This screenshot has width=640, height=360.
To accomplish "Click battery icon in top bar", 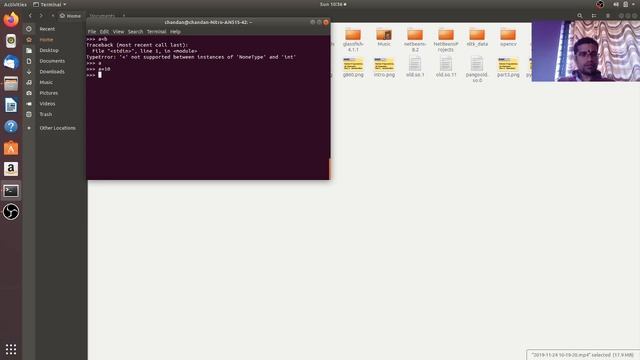I will (x=625, y=4).
